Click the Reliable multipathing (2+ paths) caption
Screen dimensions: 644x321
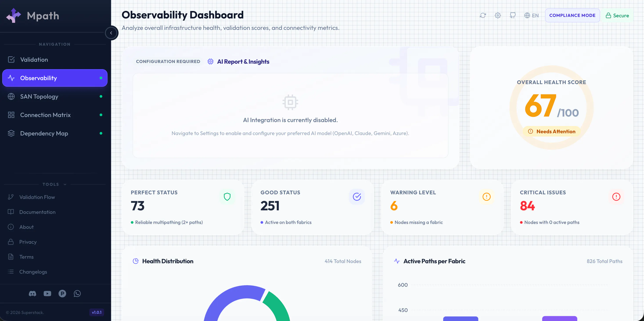coord(169,222)
